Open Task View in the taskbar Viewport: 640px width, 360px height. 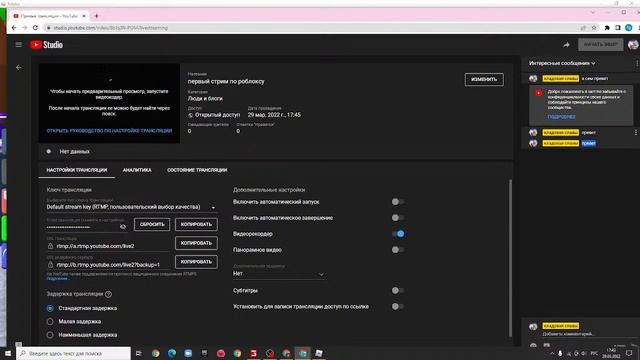coord(139,353)
